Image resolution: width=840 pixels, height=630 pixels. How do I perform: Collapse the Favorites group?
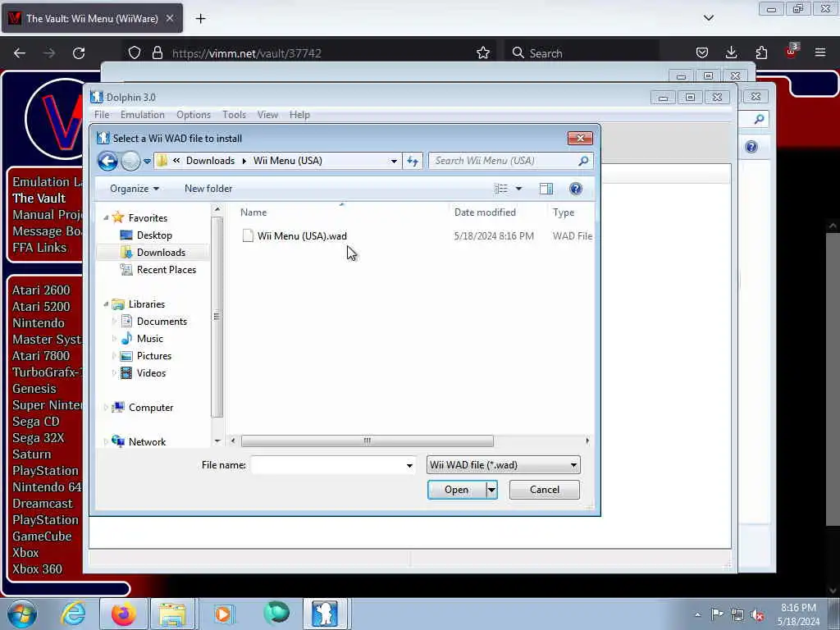point(106,217)
